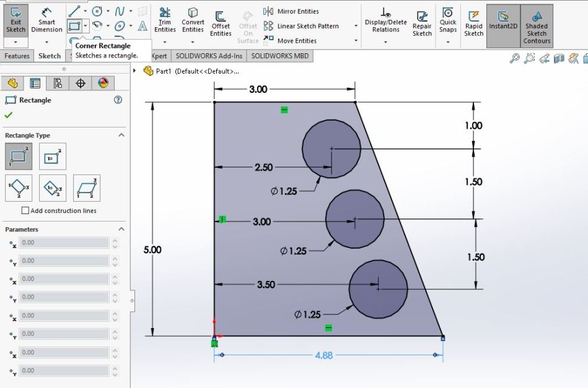Select the Smart Dimension tool

tap(47, 21)
